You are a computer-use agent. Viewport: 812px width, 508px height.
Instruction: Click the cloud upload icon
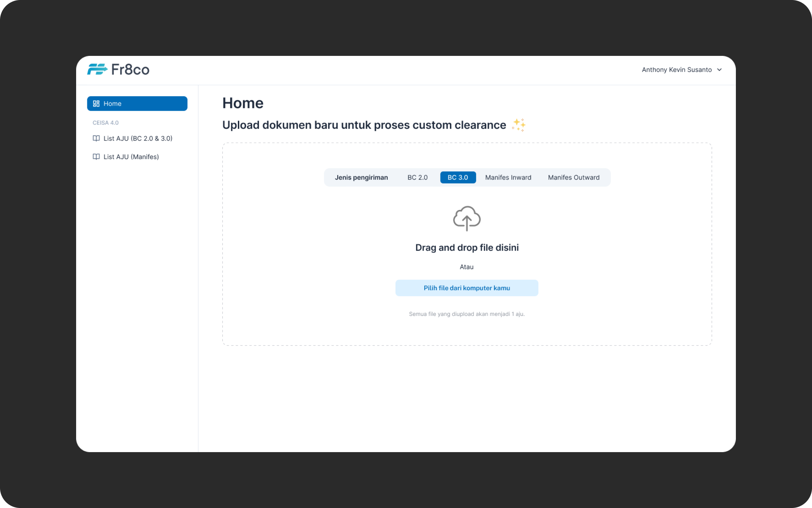tap(467, 218)
